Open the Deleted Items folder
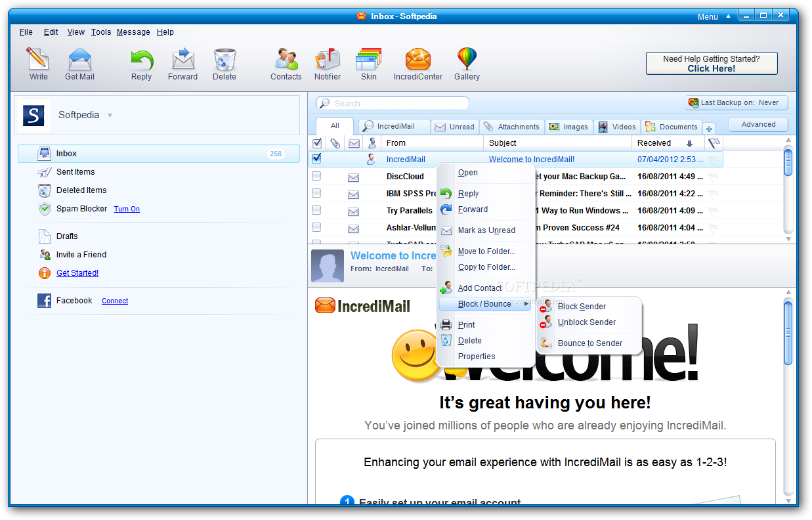The height and width of the screenshot is (520, 812). point(81,190)
